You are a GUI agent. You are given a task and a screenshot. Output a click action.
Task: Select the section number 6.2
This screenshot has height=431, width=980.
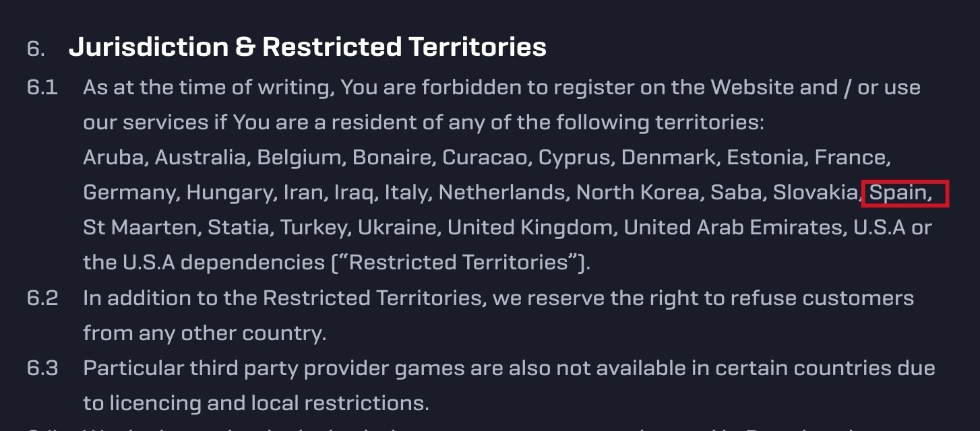[42, 298]
